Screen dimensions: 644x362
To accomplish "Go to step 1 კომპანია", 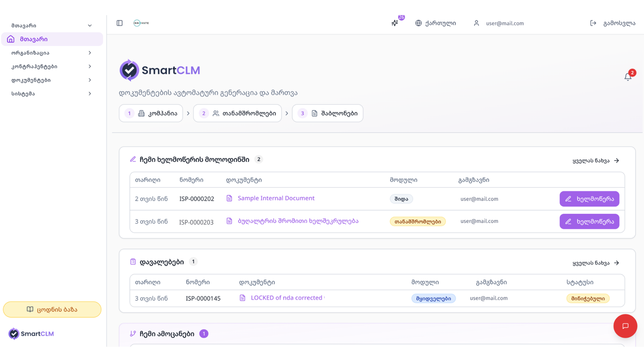I will click(x=151, y=114).
